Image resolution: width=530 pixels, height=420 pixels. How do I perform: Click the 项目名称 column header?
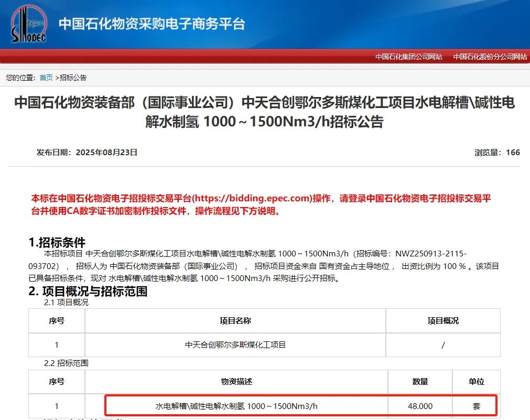[235, 321]
